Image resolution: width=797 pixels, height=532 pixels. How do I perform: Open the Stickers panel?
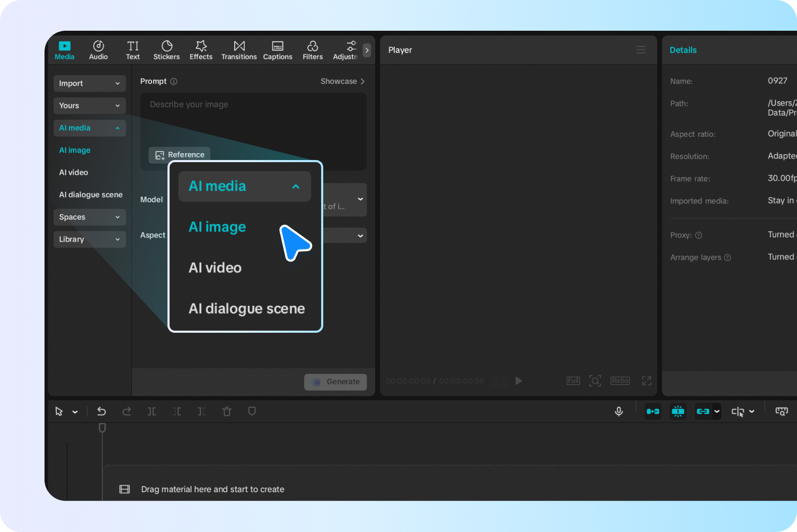coord(166,50)
